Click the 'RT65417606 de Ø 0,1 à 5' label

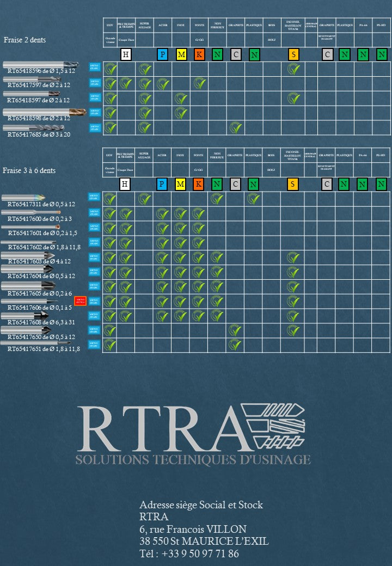(x=40, y=307)
